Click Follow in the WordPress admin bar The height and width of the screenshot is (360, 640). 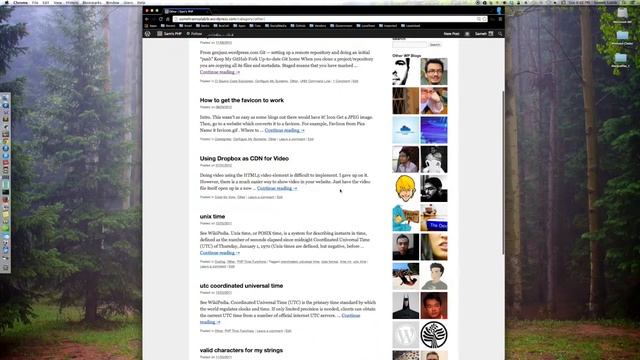click(194, 34)
